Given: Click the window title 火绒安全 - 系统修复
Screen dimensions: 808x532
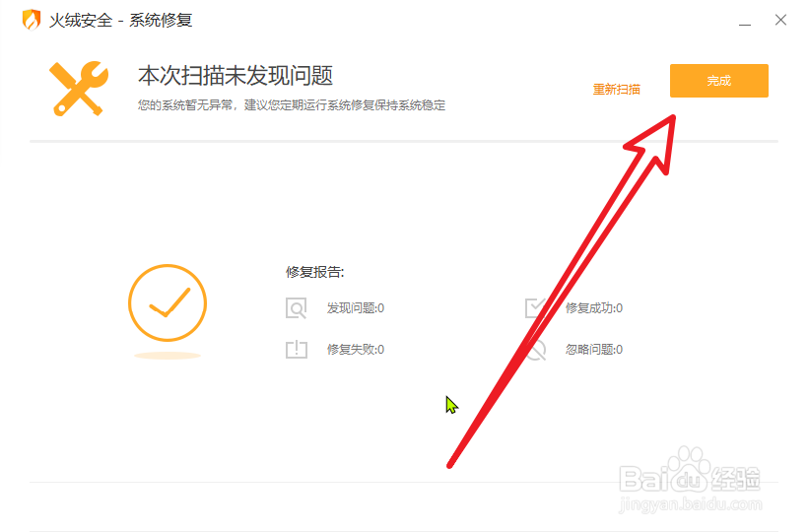Looking at the screenshot, I should point(120,20).
